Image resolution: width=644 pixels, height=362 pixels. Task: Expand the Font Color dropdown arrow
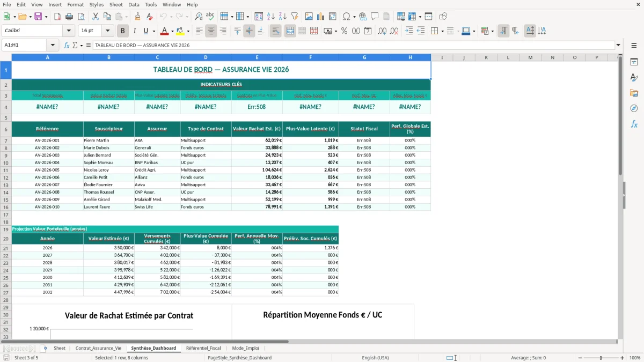point(172,31)
